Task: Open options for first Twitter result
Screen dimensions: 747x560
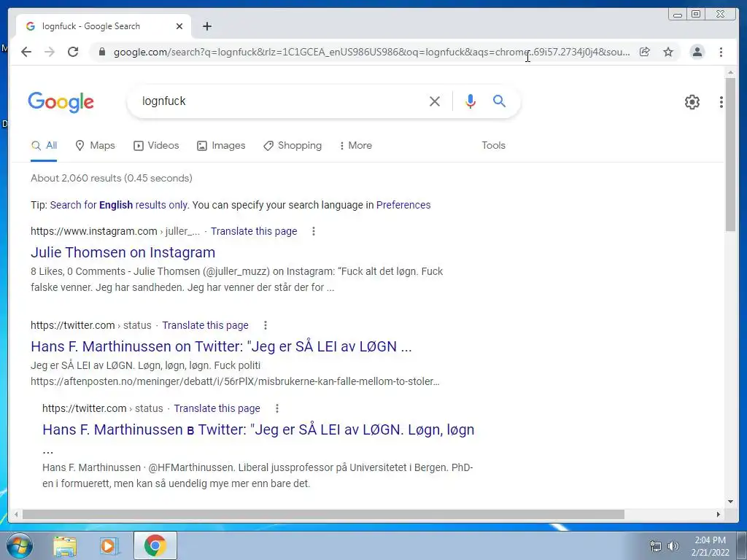Action: coord(266,326)
